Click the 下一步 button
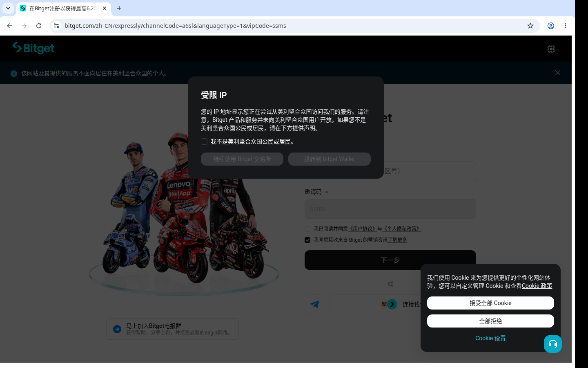The height and width of the screenshot is (368, 588). (x=390, y=260)
